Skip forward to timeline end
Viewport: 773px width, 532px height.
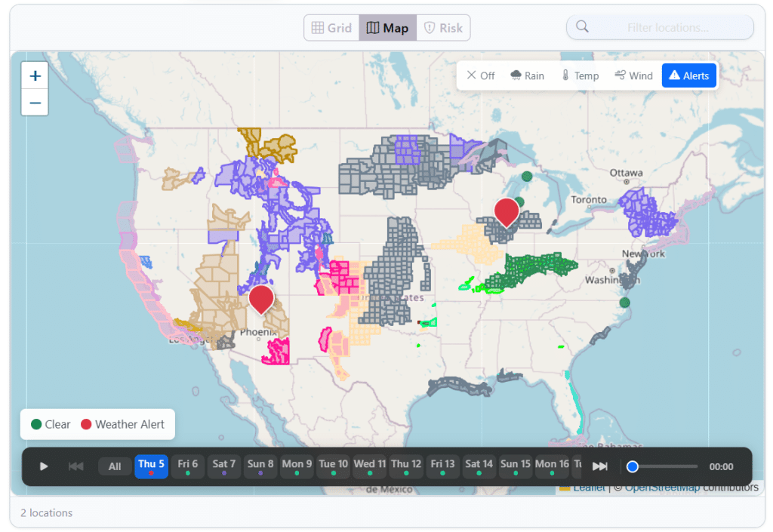pyautogui.click(x=599, y=466)
